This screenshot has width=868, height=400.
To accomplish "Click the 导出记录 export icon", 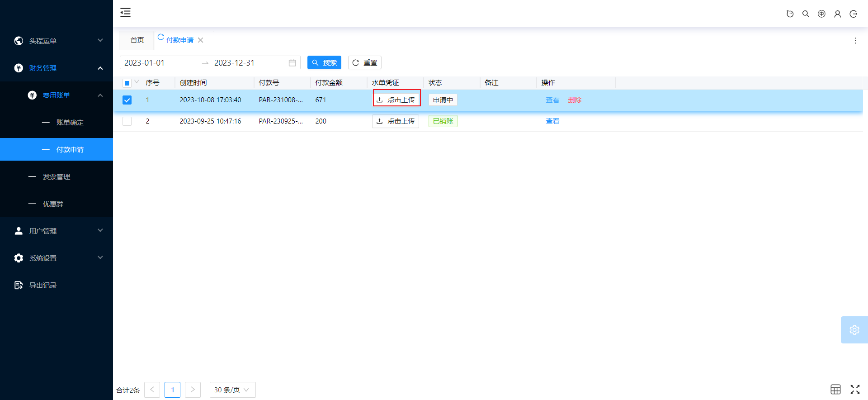I will pyautogui.click(x=19, y=285).
